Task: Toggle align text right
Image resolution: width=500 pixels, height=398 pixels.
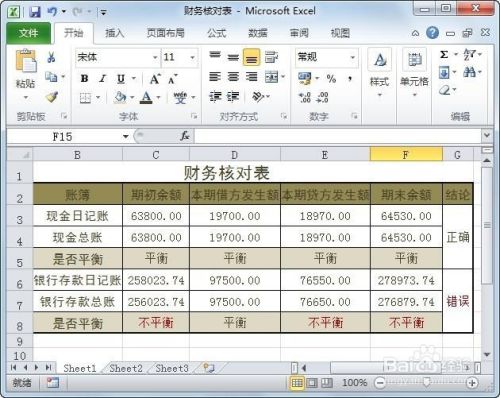Action: [251, 77]
